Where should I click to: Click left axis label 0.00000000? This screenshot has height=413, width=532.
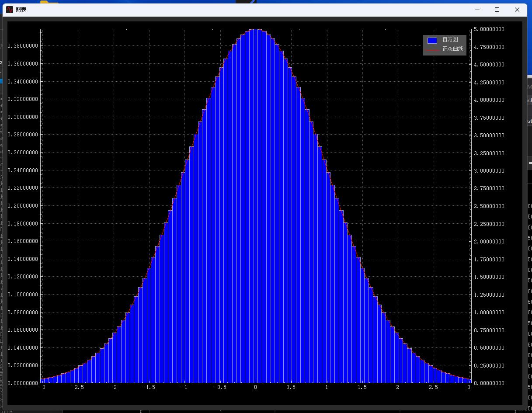pos(23,383)
